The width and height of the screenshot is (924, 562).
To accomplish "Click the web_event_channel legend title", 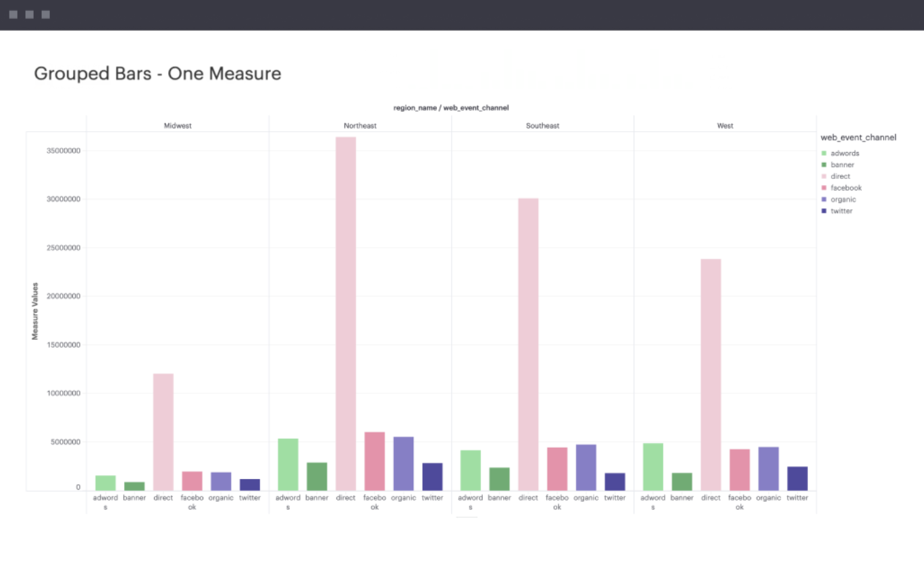I will 858,138.
